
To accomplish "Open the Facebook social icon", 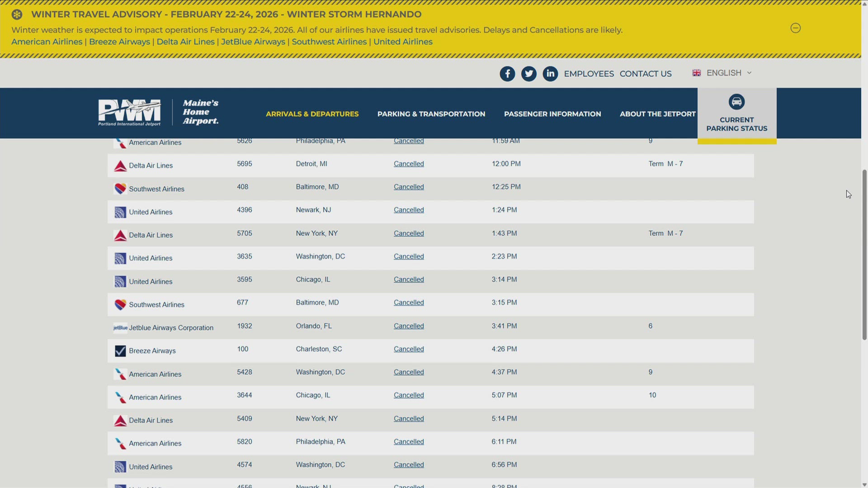I will [x=507, y=74].
